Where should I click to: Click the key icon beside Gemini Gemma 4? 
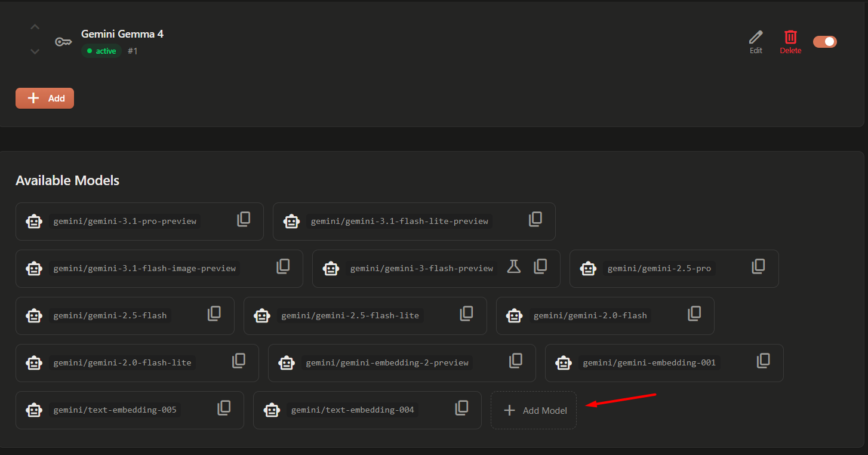click(63, 42)
